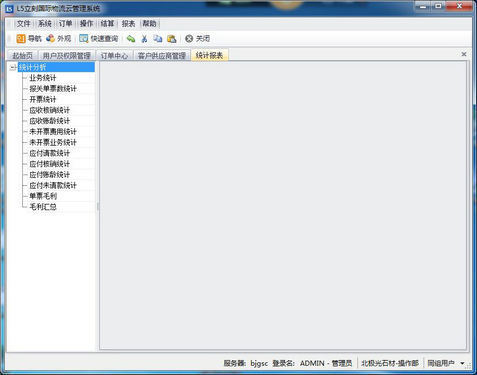The width and height of the screenshot is (477, 375).
Task: Close the current tab with the X
Action: 464,54
